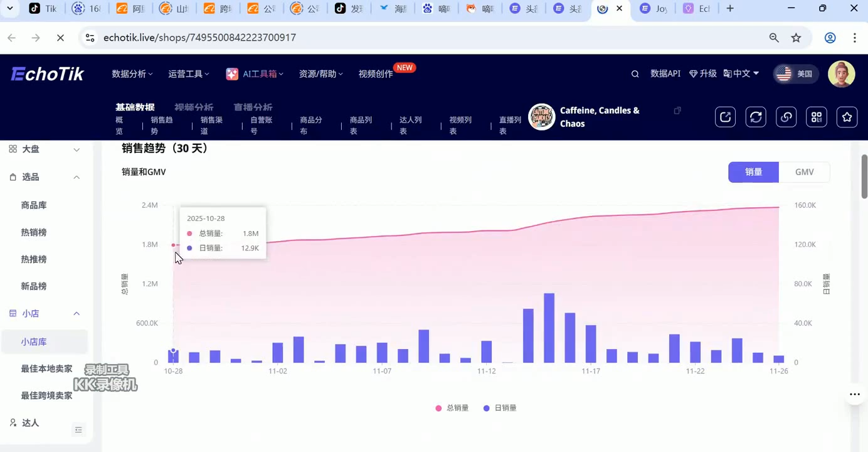The image size is (868, 452).
Task: Open the 中文 language dropdown
Action: click(741, 73)
